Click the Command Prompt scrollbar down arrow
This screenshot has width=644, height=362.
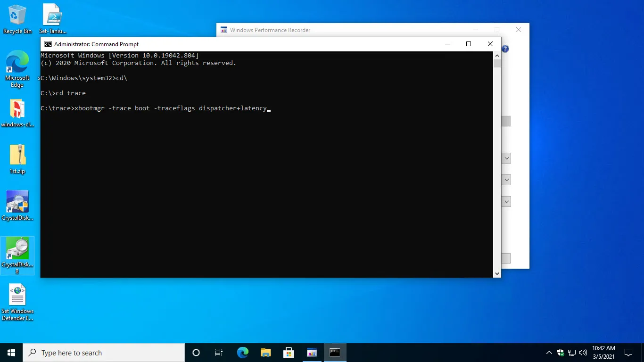tap(497, 273)
